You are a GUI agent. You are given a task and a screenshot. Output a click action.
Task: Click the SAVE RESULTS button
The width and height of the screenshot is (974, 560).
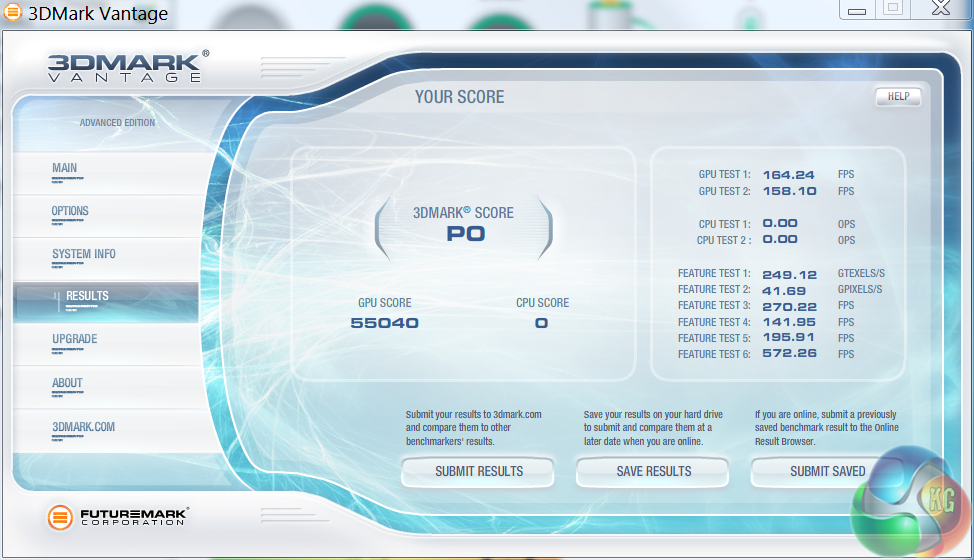click(x=653, y=472)
